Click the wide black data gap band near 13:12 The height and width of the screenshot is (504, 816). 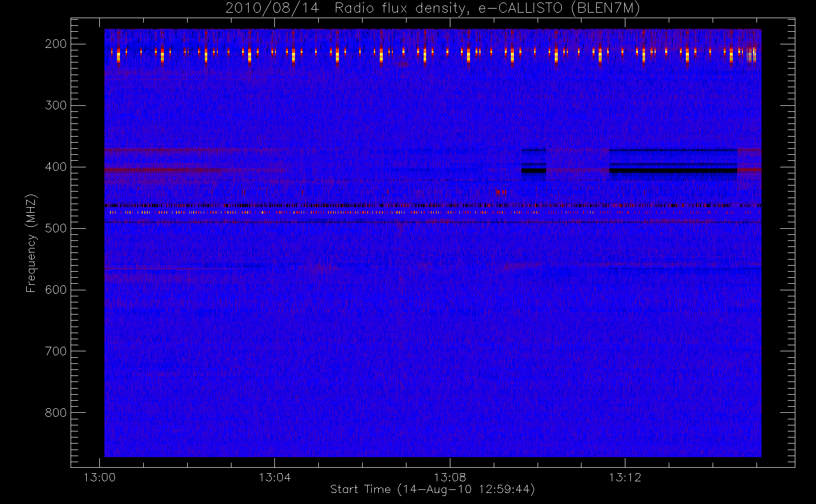pos(673,171)
